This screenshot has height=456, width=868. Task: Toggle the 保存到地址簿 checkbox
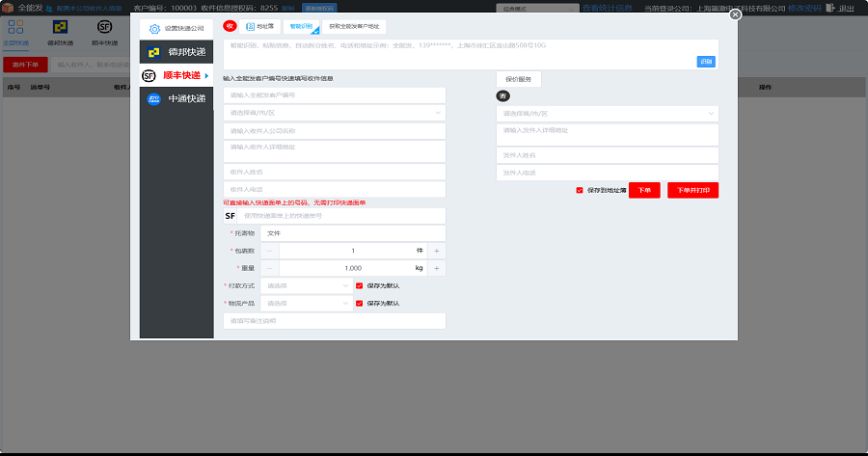click(580, 190)
